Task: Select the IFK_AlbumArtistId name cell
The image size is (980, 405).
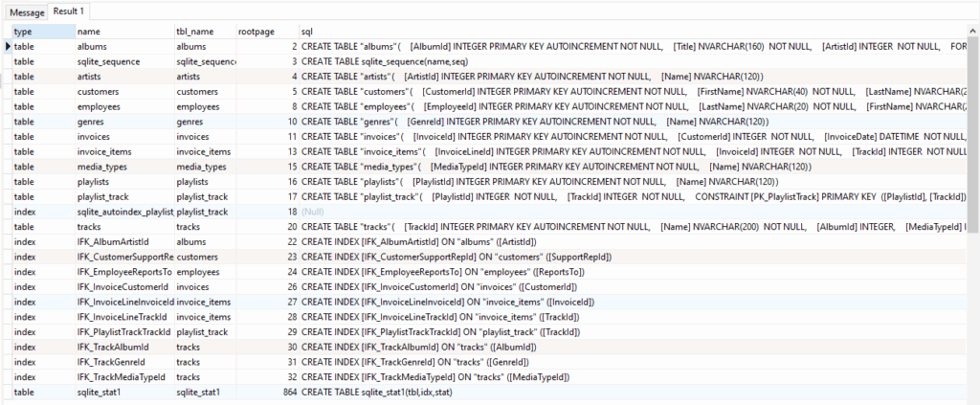Action: coord(124,241)
